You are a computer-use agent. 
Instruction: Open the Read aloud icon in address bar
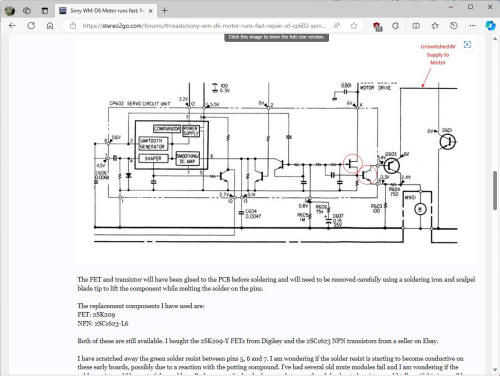337,26
